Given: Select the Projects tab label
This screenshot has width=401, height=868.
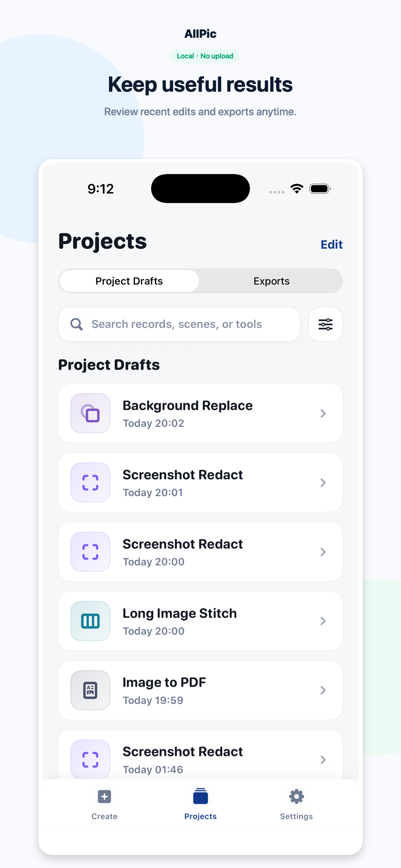Looking at the screenshot, I should tap(200, 816).
